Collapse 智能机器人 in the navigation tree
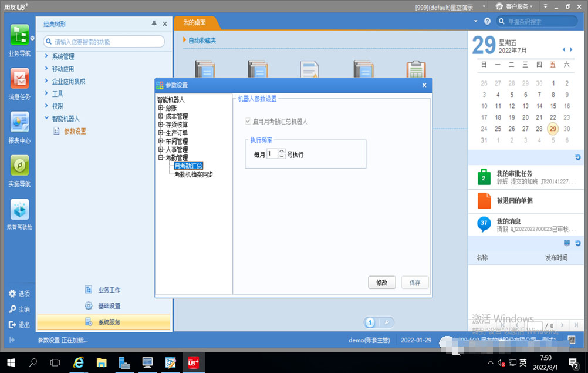 (x=46, y=118)
